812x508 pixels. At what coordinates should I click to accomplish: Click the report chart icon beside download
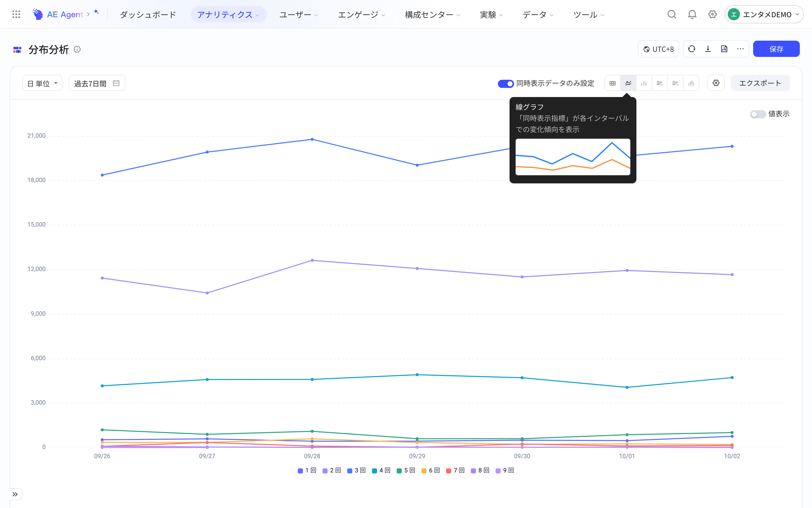pyautogui.click(x=724, y=49)
